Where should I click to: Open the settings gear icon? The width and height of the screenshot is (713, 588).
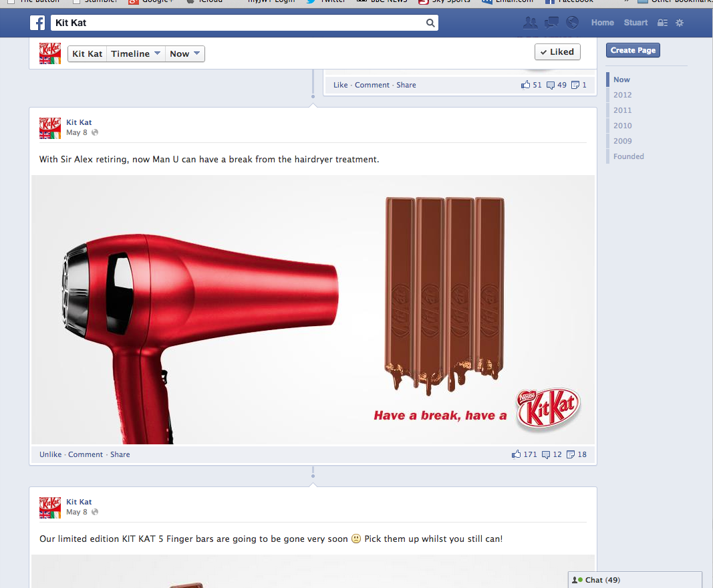pos(680,22)
